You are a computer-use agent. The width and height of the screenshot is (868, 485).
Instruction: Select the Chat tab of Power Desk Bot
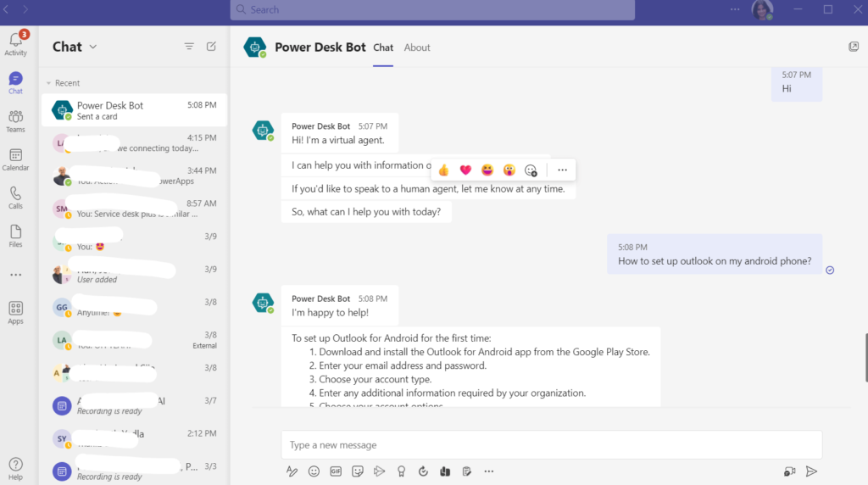(383, 47)
